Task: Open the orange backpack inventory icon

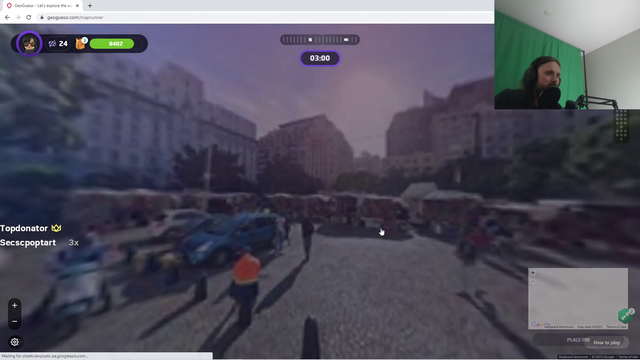Action: pos(81,43)
